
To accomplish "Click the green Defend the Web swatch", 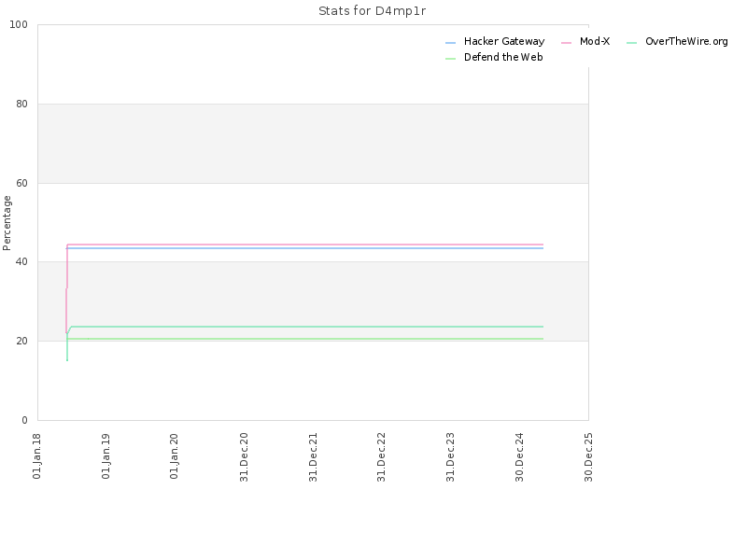I will [x=451, y=59].
